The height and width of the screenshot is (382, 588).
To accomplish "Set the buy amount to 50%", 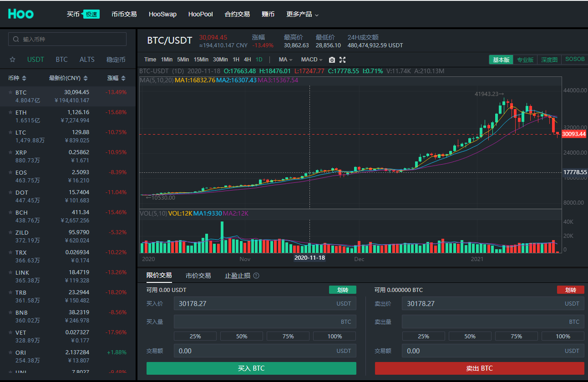I will pos(242,336).
